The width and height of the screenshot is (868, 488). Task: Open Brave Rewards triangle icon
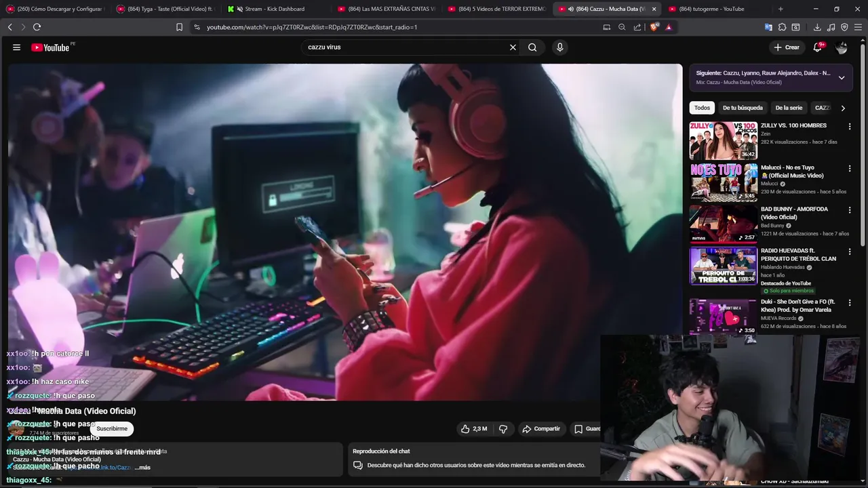[x=669, y=27]
